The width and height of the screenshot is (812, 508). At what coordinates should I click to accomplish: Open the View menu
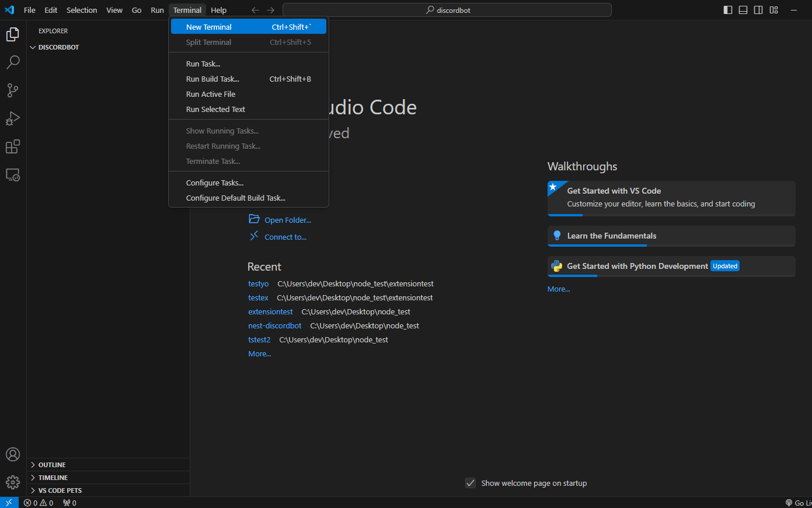pos(114,10)
